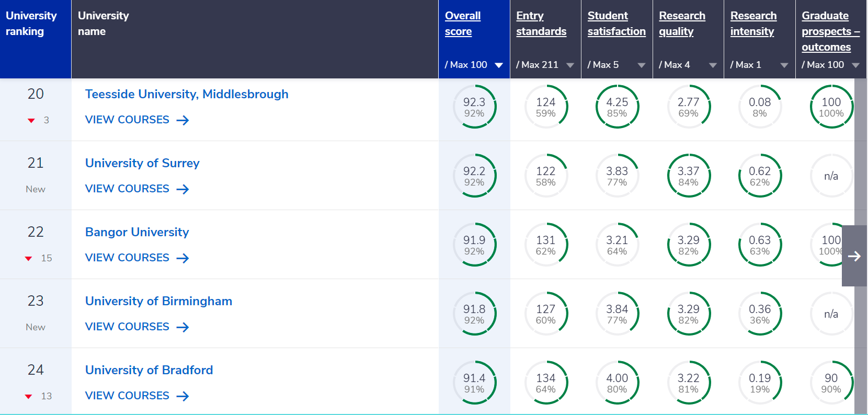Viewport: 868px width, 415px height.
Task: Click Bangor research quality 3.29 gauge
Action: coord(688,245)
